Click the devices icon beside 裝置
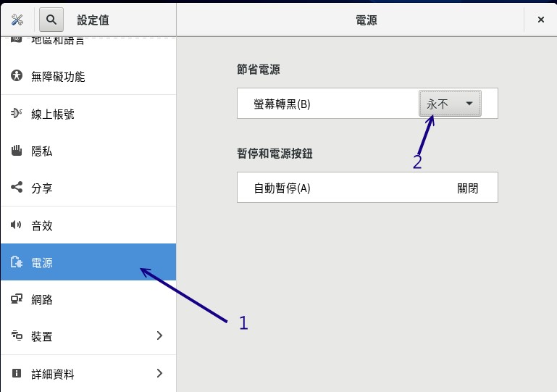Viewport: 557px width, 392px height. [x=17, y=335]
